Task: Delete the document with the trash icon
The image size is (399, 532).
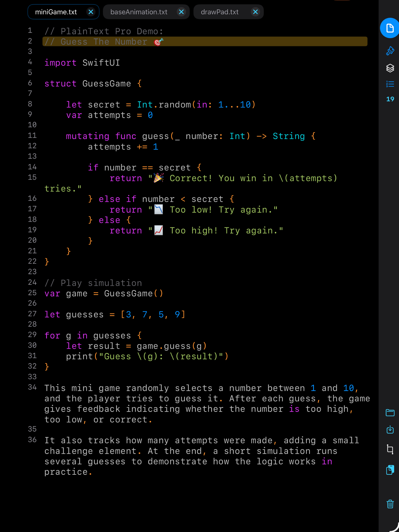Action: [x=390, y=504]
